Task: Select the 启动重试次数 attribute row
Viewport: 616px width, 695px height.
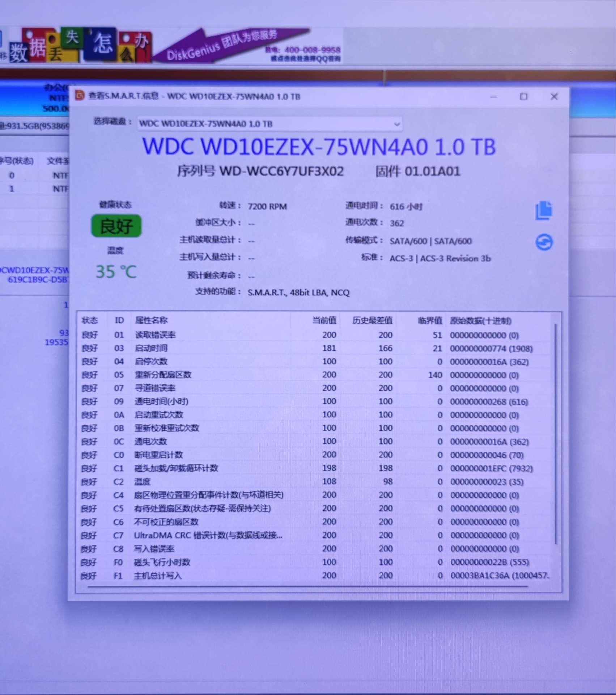Action: pos(315,414)
